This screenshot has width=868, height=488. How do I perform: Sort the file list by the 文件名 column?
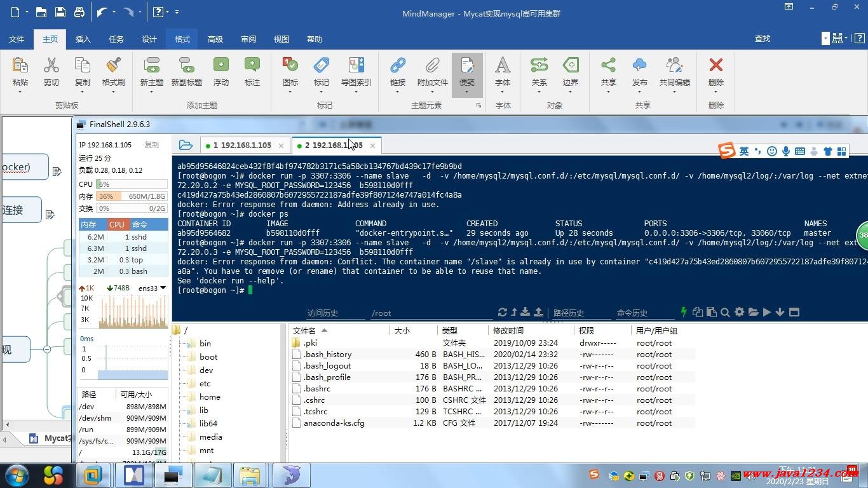[339, 330]
